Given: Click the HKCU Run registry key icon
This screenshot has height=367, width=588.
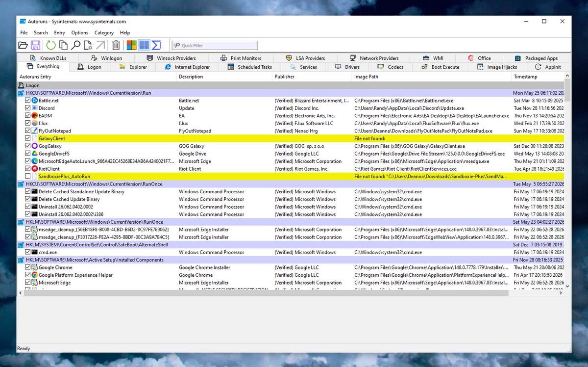Looking at the screenshot, I should pos(21,93).
